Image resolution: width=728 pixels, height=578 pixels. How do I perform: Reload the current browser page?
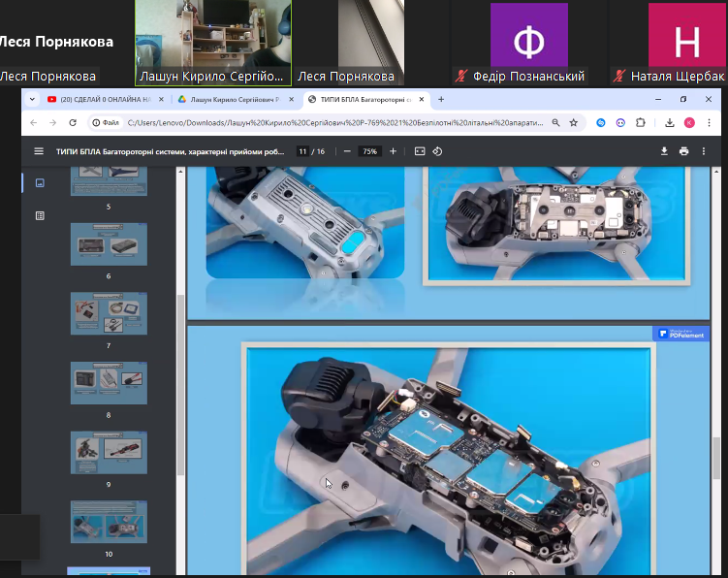point(73,122)
